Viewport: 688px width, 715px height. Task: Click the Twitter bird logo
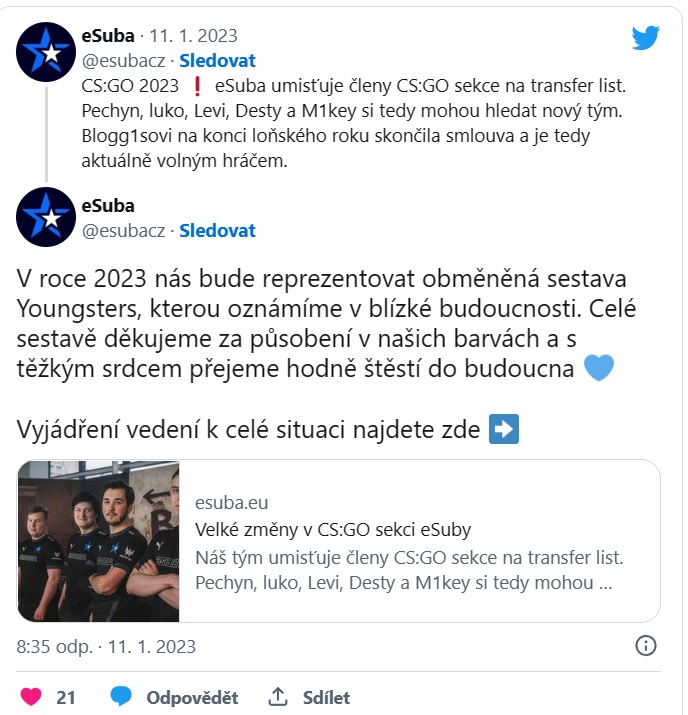[645, 37]
